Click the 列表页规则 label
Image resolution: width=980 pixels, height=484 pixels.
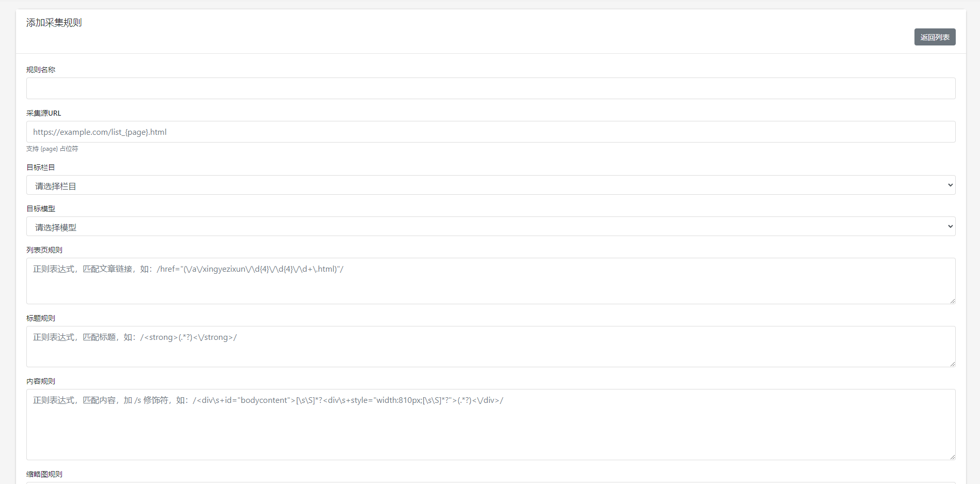[x=44, y=250]
